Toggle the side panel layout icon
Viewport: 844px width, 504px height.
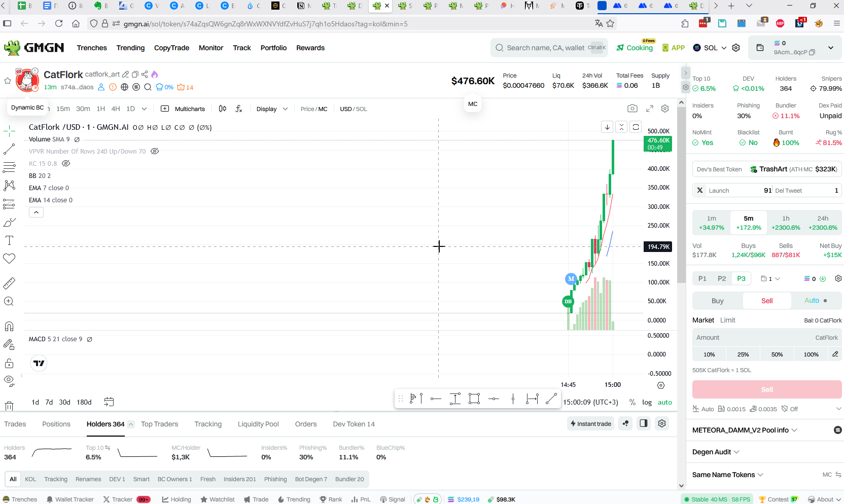[643, 423]
